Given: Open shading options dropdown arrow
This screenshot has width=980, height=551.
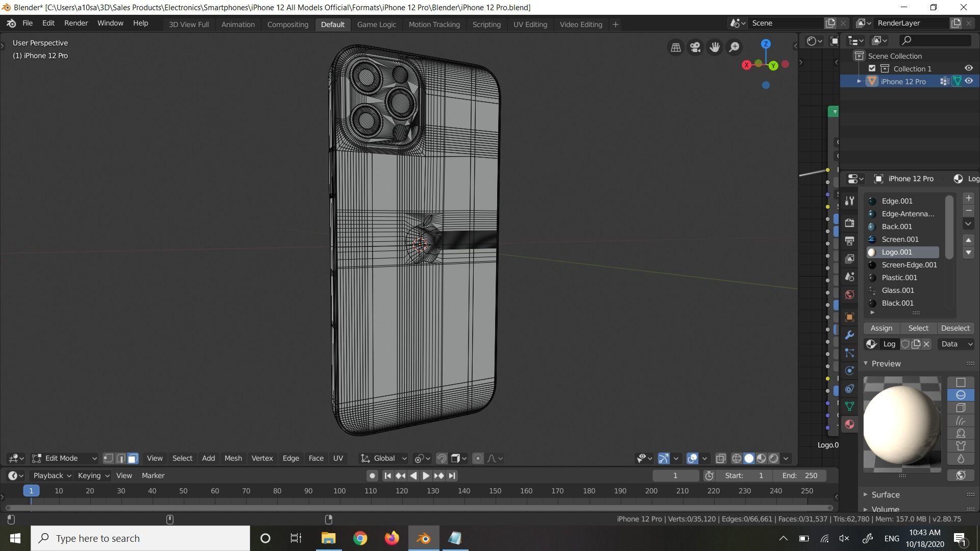Looking at the screenshot, I should click(786, 458).
